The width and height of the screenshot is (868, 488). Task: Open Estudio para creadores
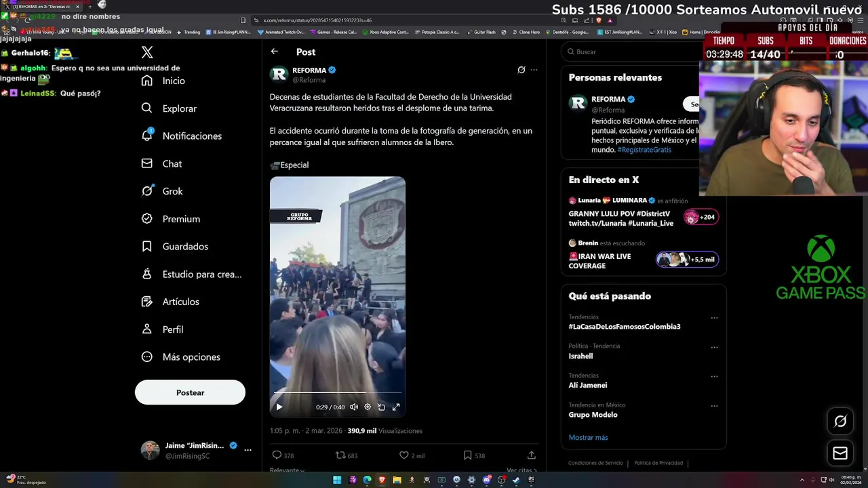point(191,274)
